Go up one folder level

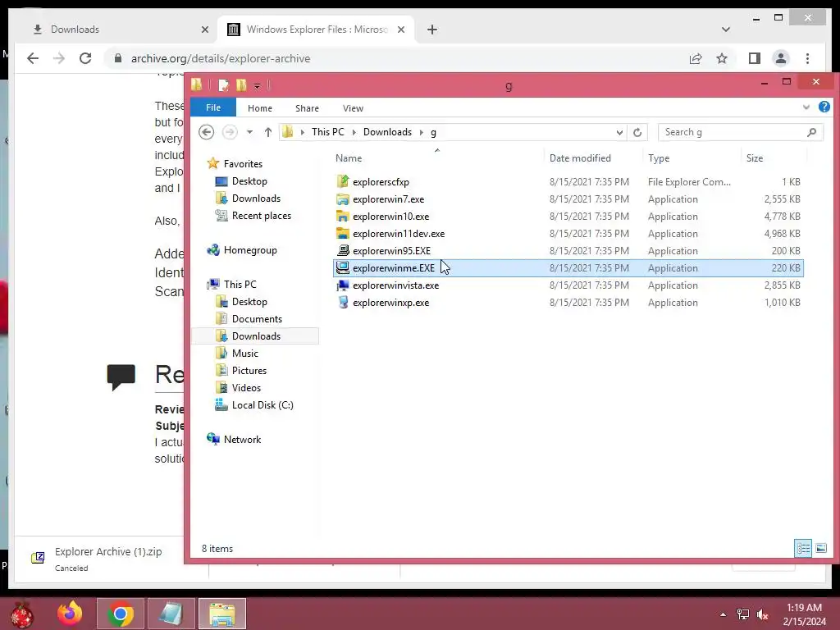coord(268,132)
